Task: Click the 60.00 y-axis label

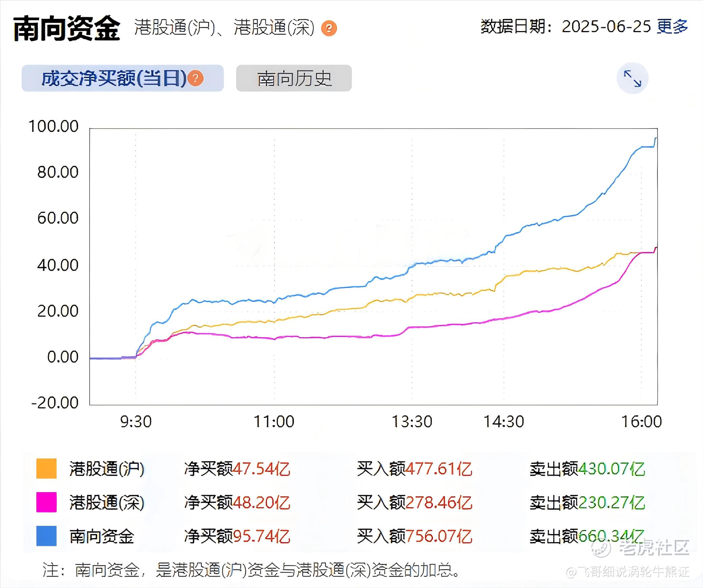Action: pyautogui.click(x=58, y=218)
